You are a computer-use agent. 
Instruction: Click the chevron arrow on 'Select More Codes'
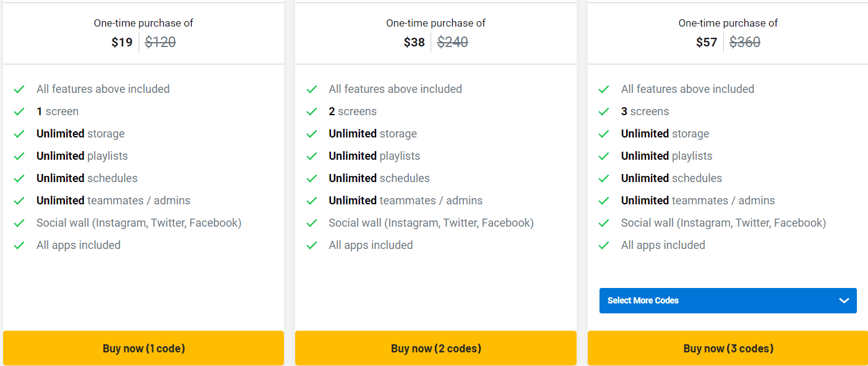844,300
